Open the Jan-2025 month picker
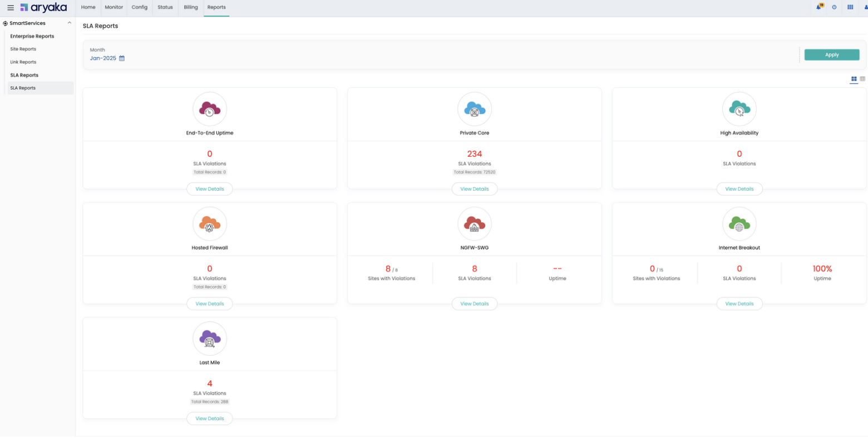Image resolution: width=868 pixels, height=438 pixels. pos(103,58)
